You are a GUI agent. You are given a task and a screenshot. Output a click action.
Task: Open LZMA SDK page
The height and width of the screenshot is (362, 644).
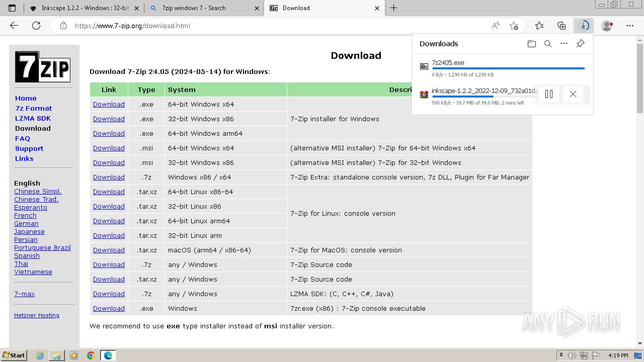click(x=33, y=118)
